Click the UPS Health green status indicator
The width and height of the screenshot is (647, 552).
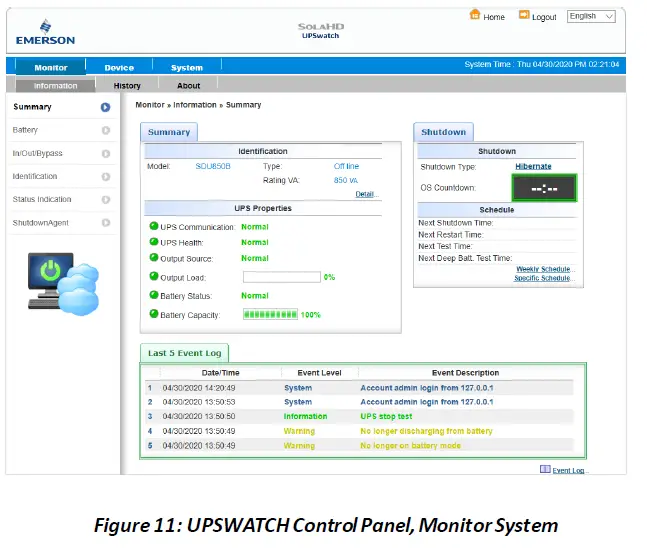pos(154,242)
